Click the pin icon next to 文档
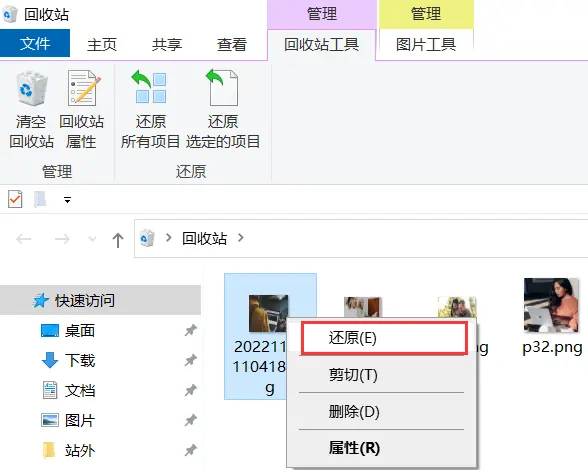Image resolution: width=588 pixels, height=470 pixels. [x=190, y=390]
